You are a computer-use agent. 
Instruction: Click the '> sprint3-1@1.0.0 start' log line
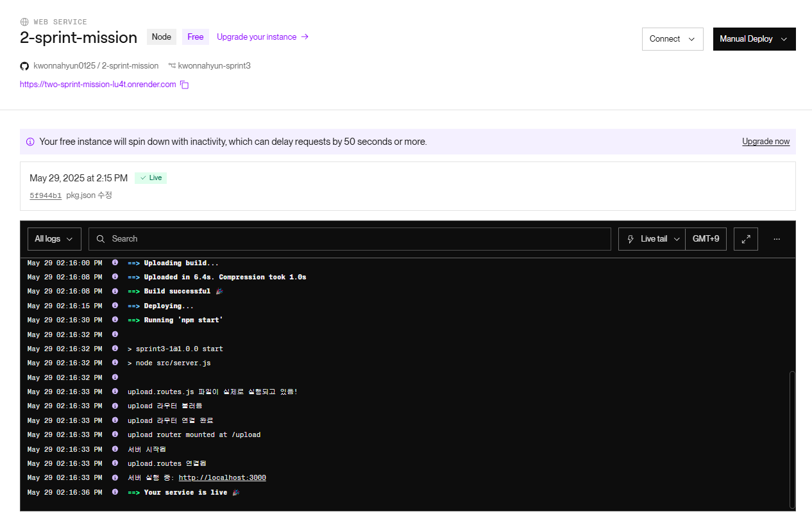(x=175, y=349)
